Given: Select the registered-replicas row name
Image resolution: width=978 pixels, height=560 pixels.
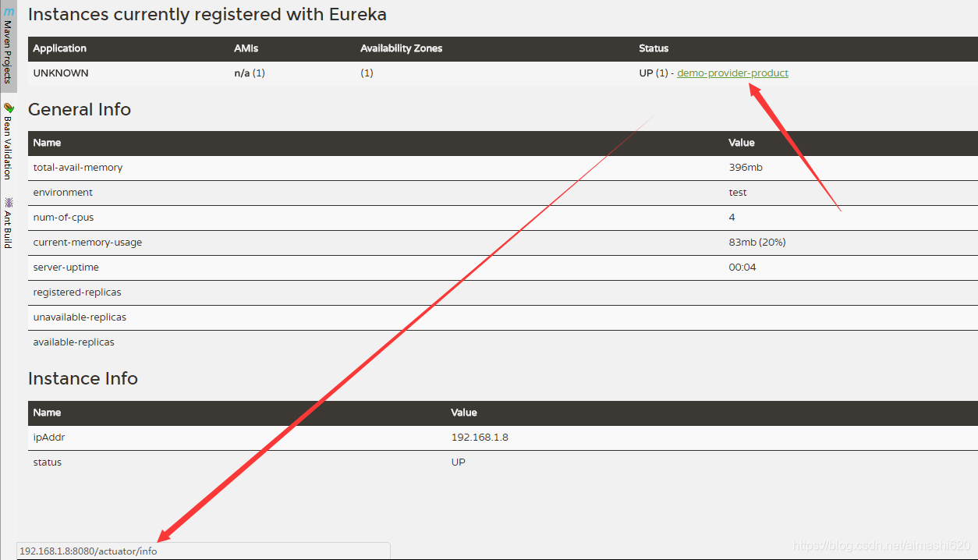Looking at the screenshot, I should tap(77, 292).
